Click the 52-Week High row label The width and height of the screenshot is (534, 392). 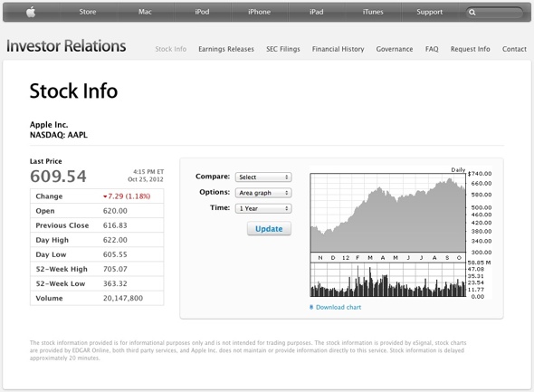(x=62, y=269)
